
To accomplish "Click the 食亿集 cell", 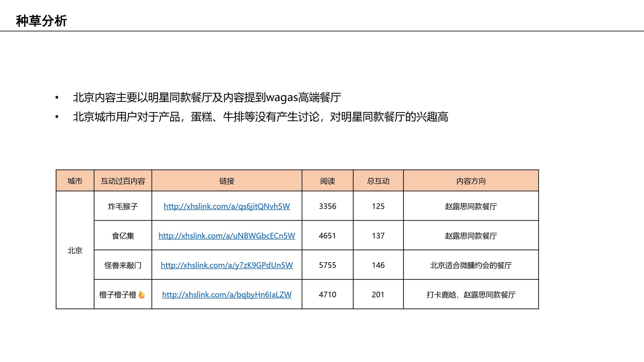I will 123,236.
